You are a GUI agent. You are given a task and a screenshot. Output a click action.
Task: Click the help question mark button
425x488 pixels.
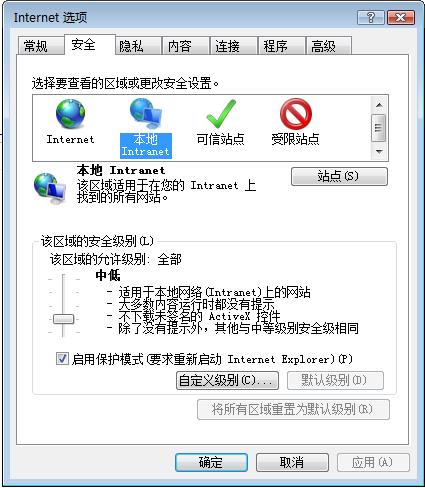click(x=371, y=17)
